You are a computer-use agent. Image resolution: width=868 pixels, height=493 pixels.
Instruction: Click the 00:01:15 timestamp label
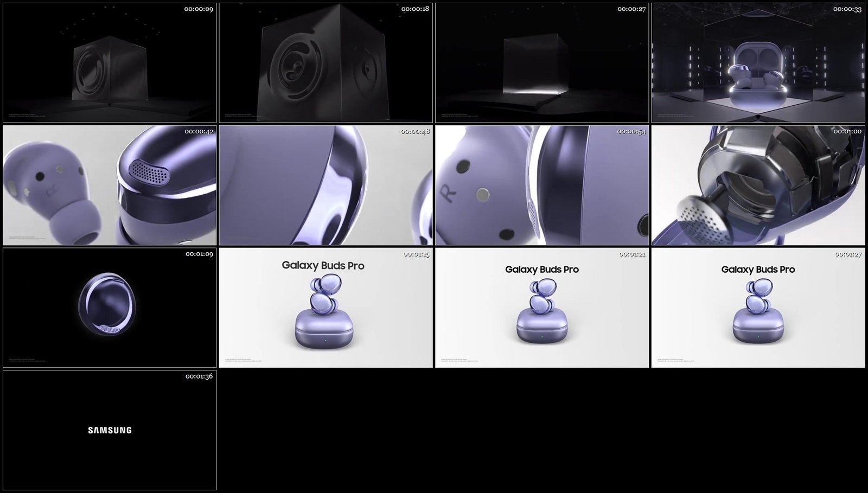[415, 254]
